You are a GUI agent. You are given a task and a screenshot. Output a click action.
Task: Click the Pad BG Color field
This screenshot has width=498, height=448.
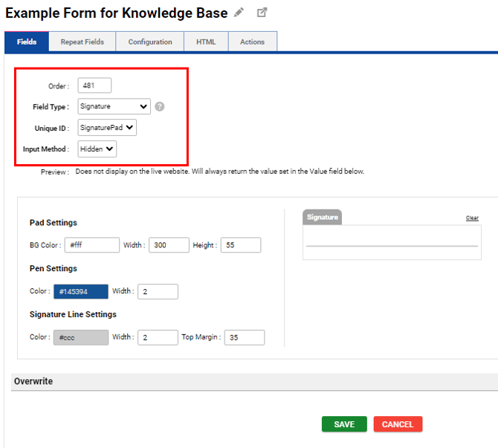pos(92,245)
